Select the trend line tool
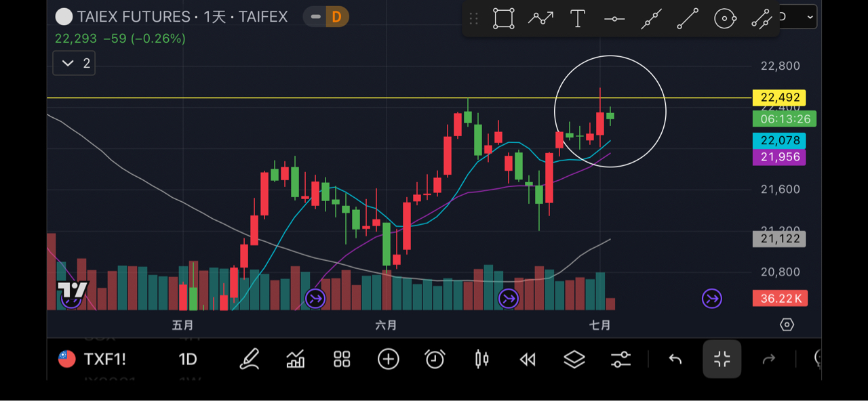 (x=688, y=19)
